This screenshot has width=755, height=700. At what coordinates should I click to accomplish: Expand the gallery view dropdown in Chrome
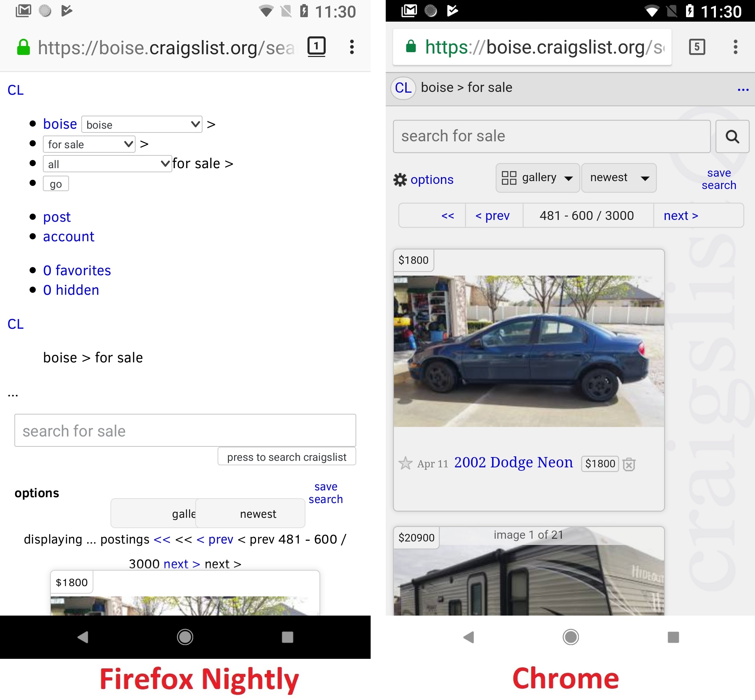tap(537, 178)
